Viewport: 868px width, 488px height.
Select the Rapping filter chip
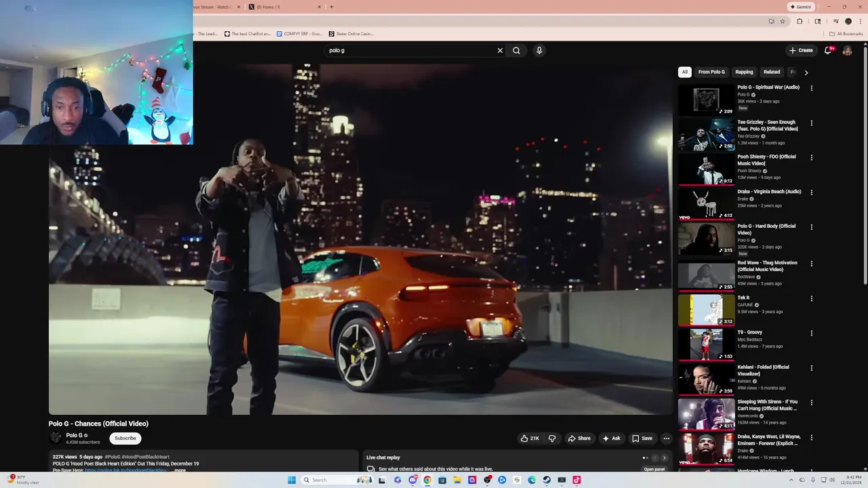coord(744,72)
